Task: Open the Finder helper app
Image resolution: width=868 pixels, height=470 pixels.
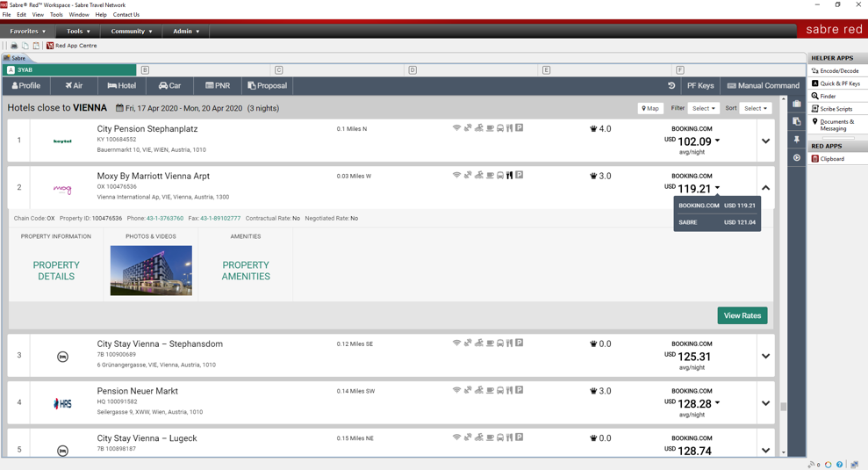Action: (824, 96)
